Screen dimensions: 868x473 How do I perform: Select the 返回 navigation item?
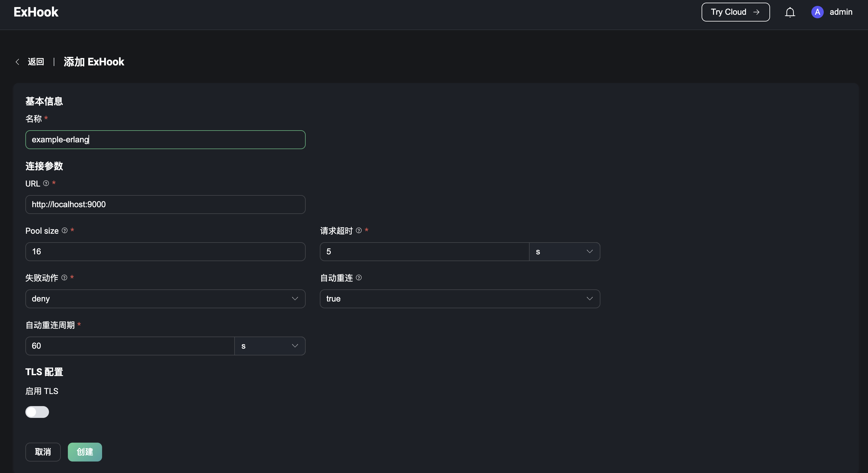pos(36,62)
